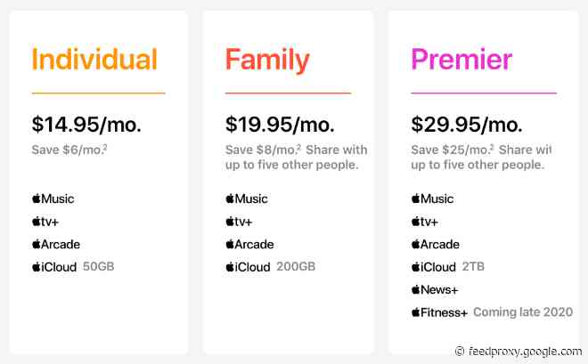Click the Apple Fitness+ icon in Premier plan
Screen dimensions: 588x364
coord(438,312)
